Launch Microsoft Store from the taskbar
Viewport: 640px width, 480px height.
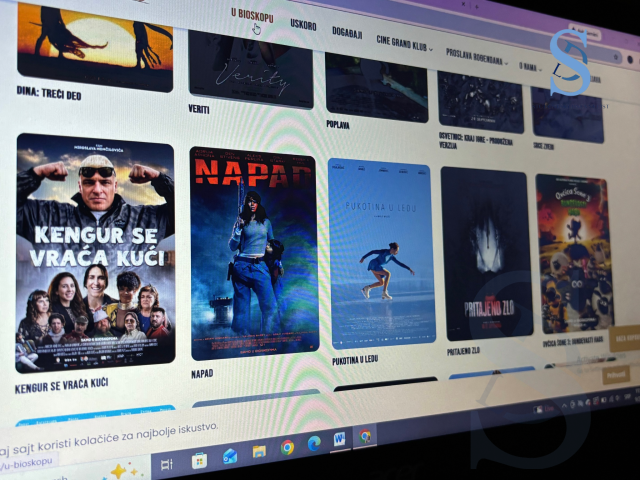pos(200,461)
